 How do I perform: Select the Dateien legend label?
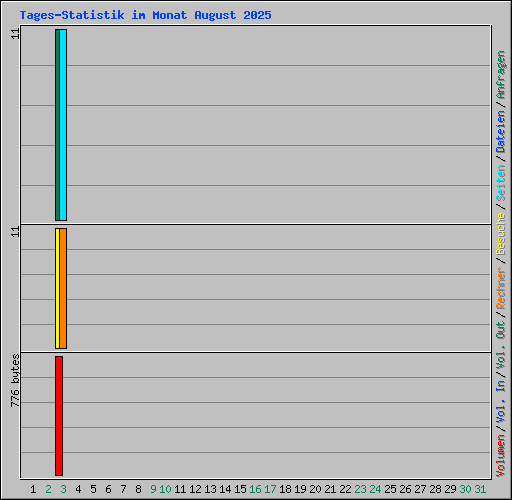click(x=501, y=132)
